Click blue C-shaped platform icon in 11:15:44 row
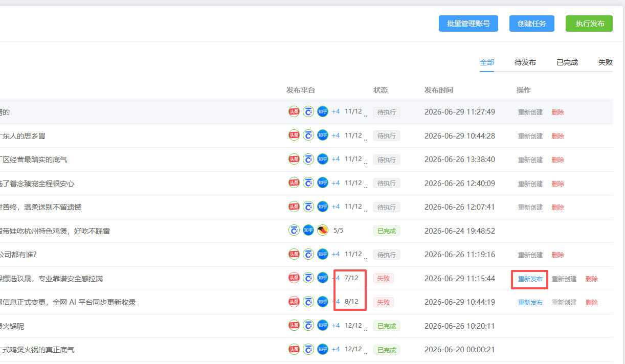Screen dimensions: 625x364 [x=308, y=278]
